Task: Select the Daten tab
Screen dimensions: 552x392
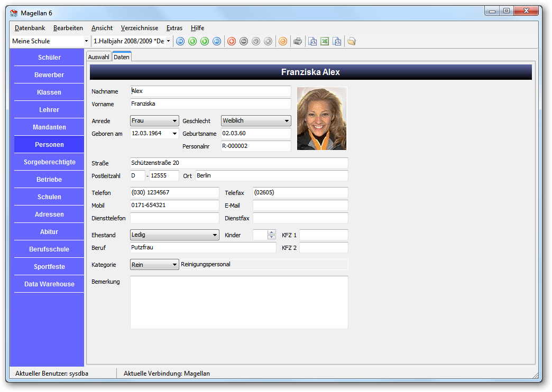Action: [x=122, y=57]
